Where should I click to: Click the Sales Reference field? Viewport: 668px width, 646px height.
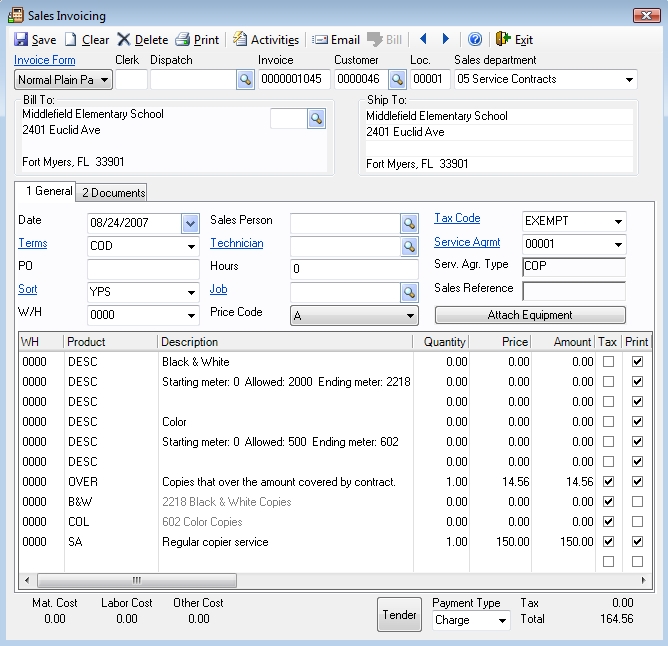click(x=574, y=291)
